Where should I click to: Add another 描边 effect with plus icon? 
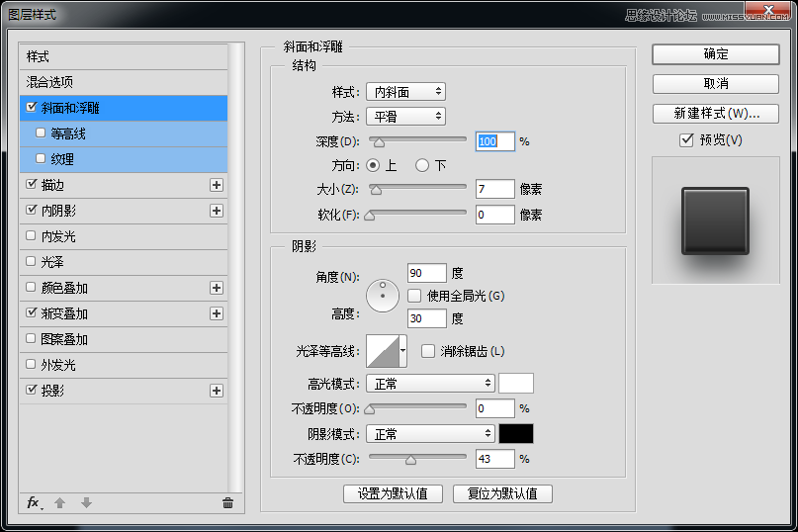tap(217, 185)
